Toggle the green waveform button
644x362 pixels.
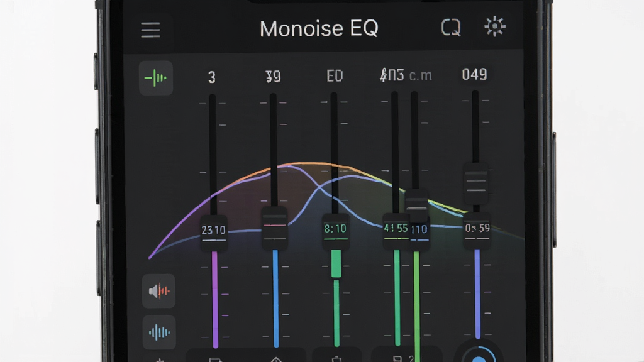pyautogui.click(x=156, y=78)
